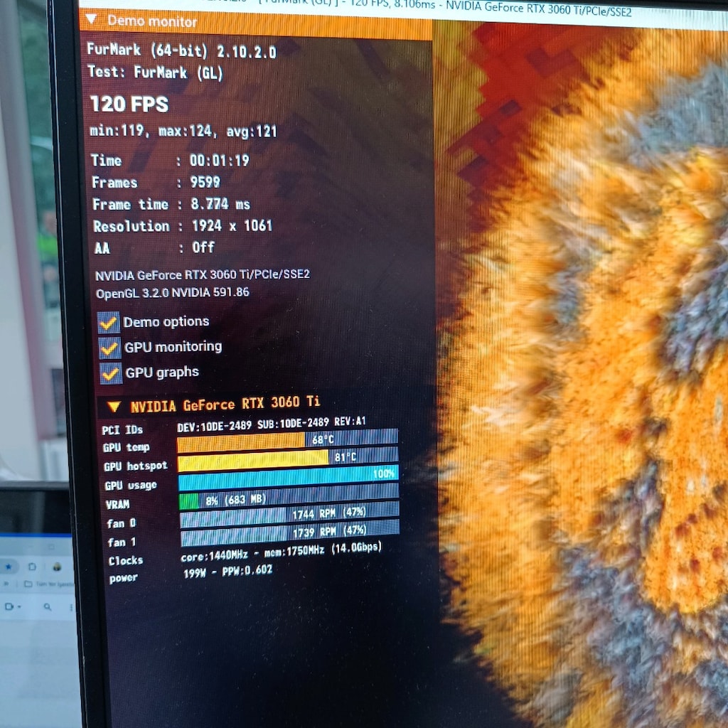This screenshot has width=728, height=728.
Task: Click the Time 00:01:19 value
Action: pyautogui.click(x=220, y=161)
